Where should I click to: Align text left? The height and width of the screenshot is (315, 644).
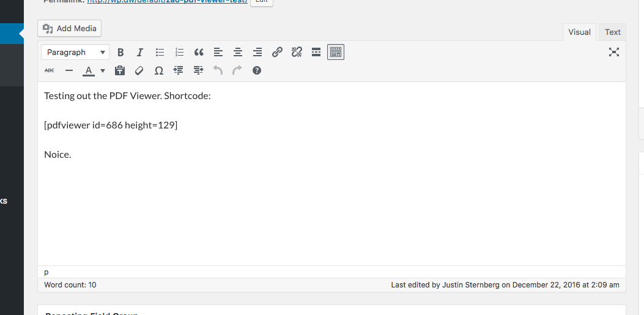coord(218,52)
